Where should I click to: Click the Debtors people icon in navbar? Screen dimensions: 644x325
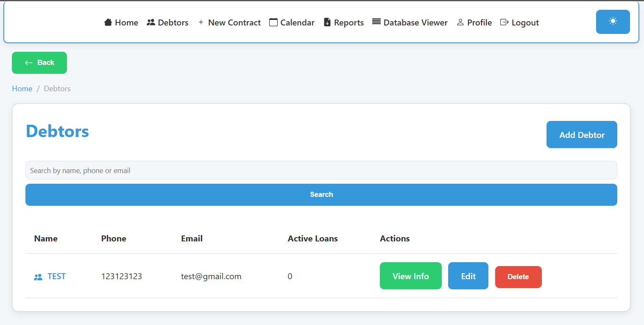[151, 22]
